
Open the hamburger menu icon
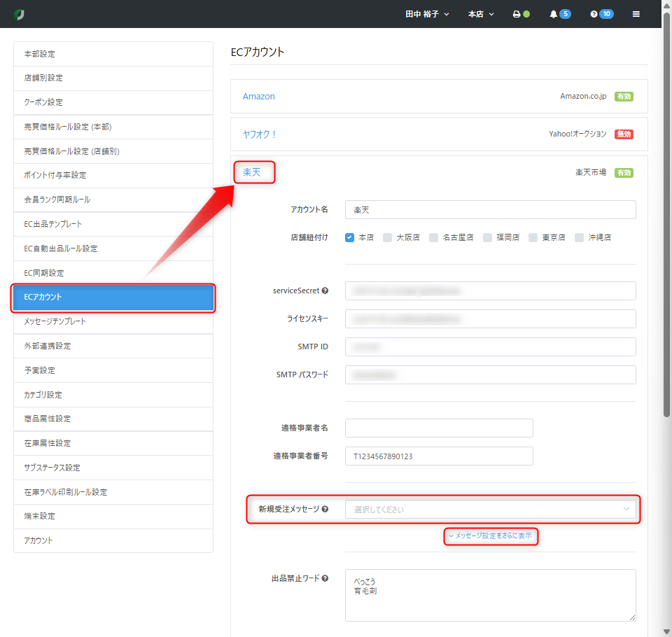point(636,14)
